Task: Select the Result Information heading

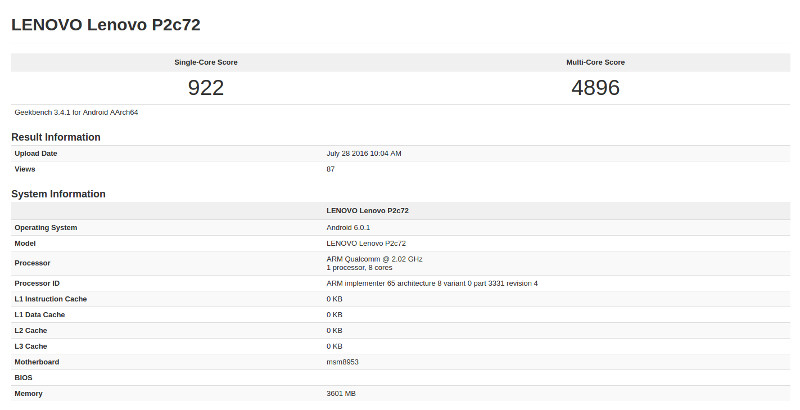Action: point(56,137)
